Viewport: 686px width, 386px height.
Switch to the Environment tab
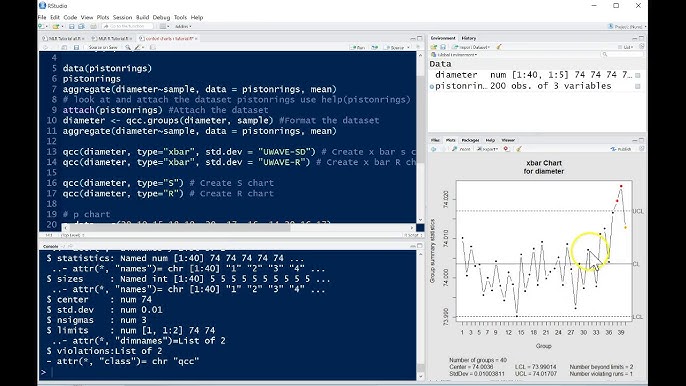[x=443, y=38]
